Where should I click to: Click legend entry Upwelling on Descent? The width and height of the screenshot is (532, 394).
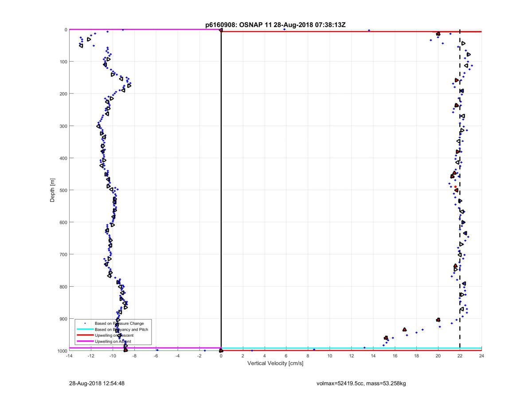[114, 335]
